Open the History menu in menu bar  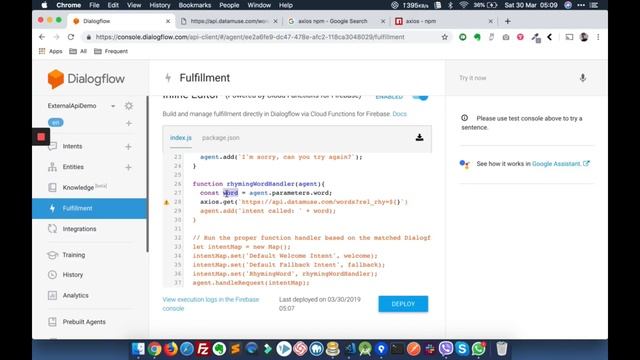(160, 5)
